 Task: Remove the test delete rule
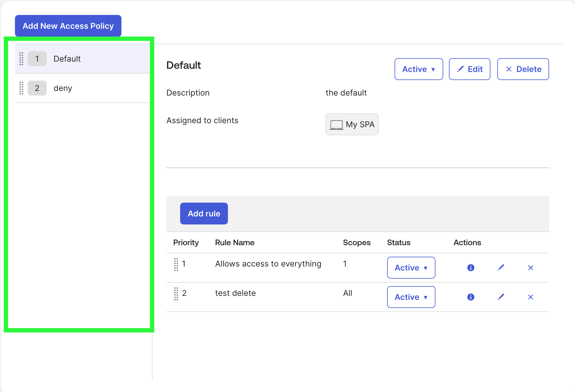pyautogui.click(x=531, y=297)
